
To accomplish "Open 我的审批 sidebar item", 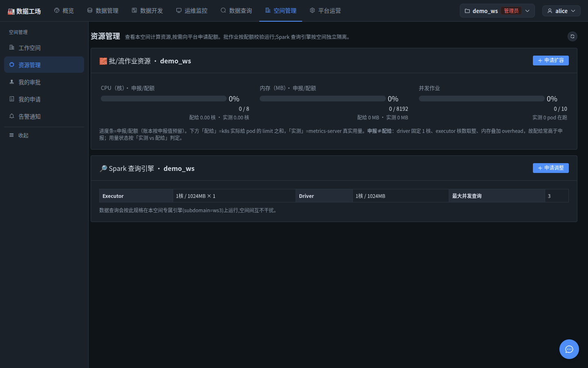I will (44, 82).
